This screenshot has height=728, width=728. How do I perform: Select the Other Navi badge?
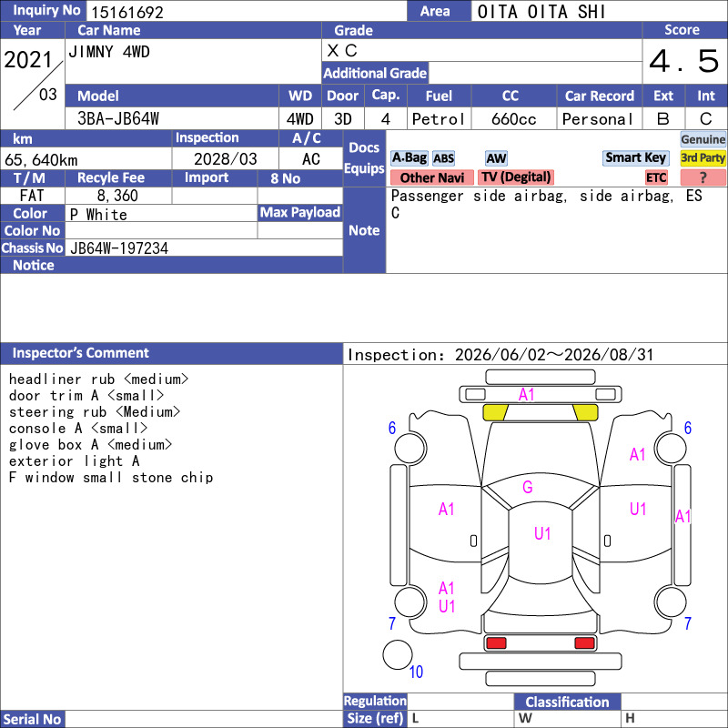[431, 177]
